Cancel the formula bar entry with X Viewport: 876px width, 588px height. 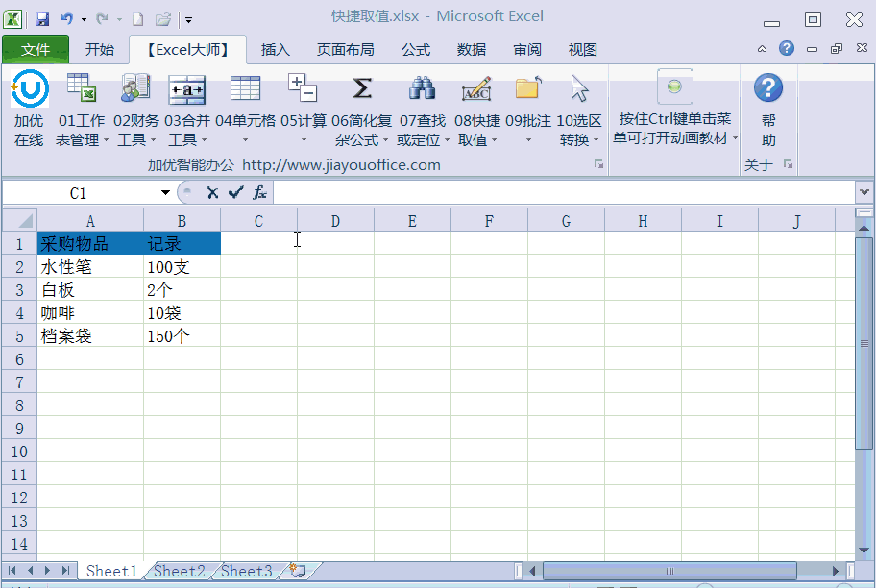pos(211,193)
